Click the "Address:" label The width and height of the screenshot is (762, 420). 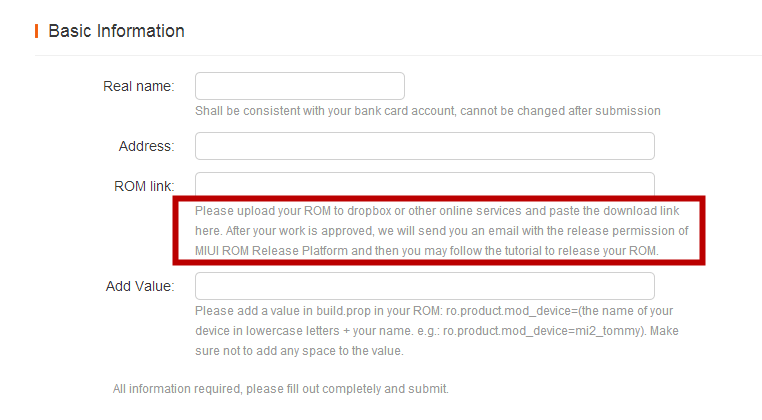click(146, 146)
